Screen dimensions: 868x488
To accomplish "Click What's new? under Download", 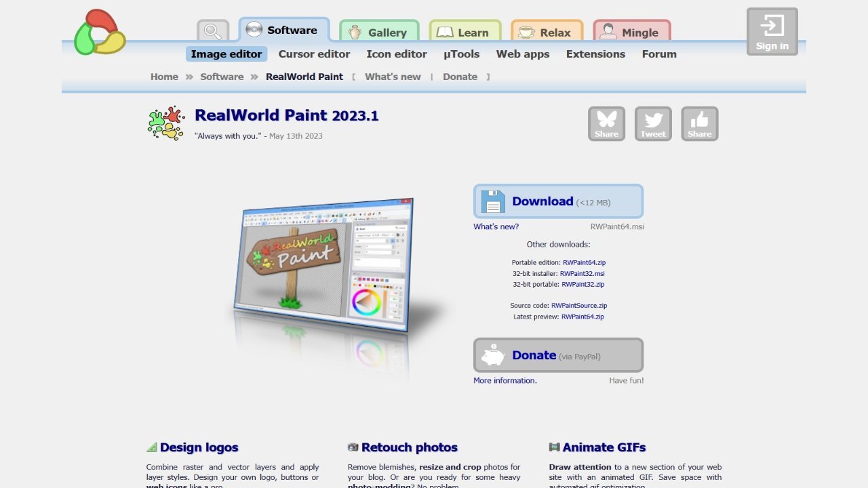I will point(496,226).
